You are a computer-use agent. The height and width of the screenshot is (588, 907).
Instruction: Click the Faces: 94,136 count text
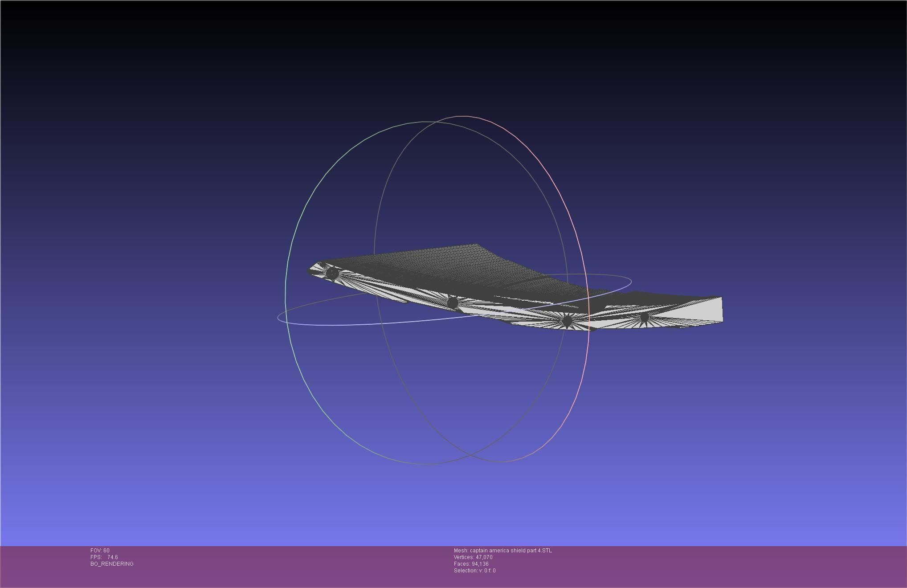[x=471, y=564]
